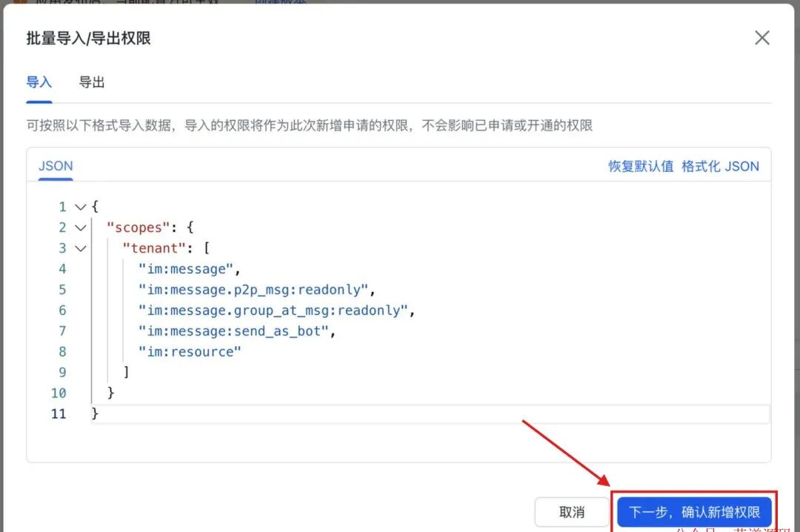The image size is (800, 532).
Task: Click line number 5 in the editor
Action: (x=62, y=290)
